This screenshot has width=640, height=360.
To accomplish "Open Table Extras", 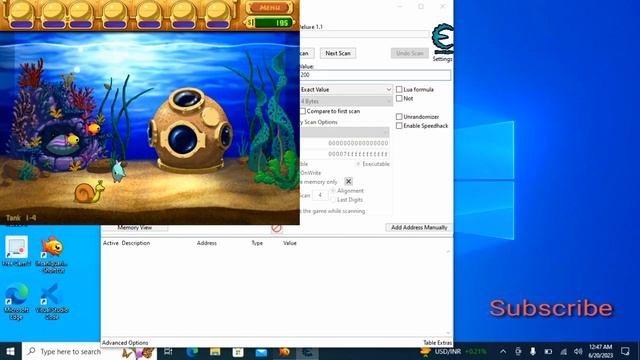I will click(437, 343).
